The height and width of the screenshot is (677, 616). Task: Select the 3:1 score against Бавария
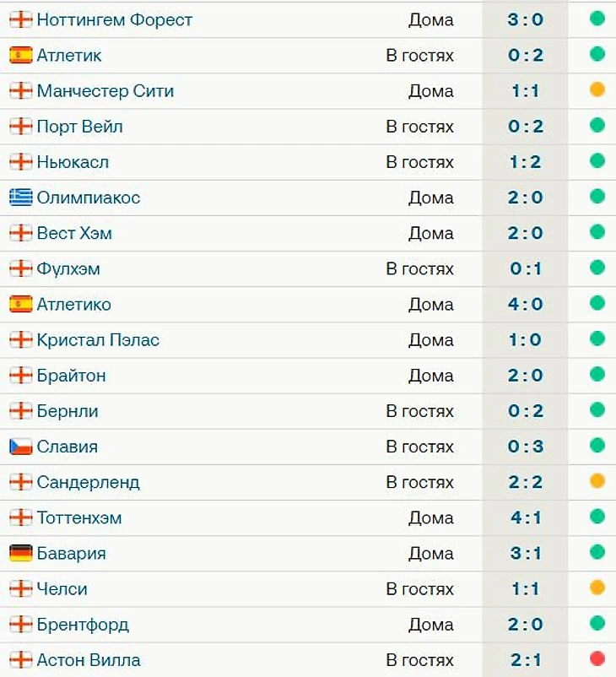[526, 553]
